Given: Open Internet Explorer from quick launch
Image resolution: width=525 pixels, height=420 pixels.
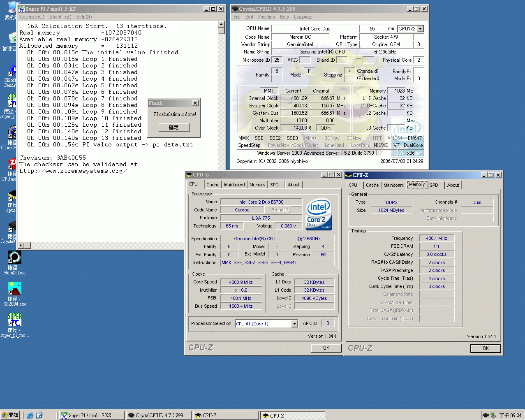Looking at the screenshot, I should pos(30,415).
